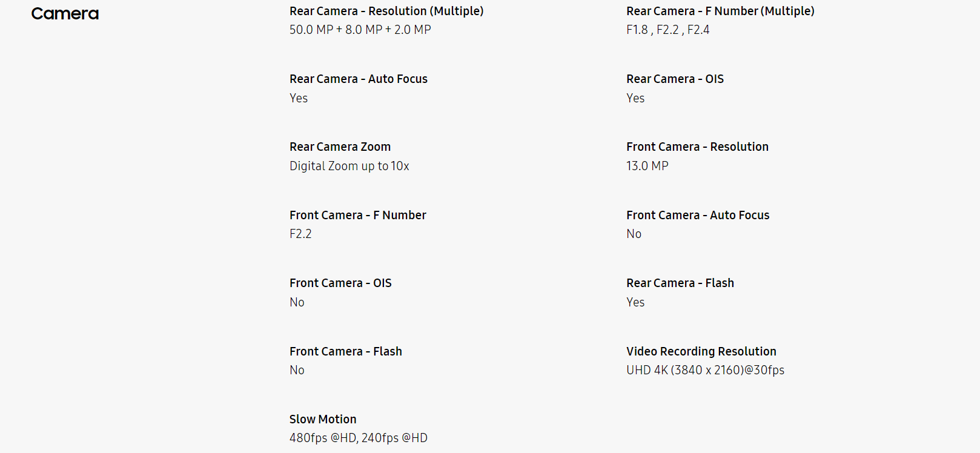The image size is (980, 453).
Task: Click the Slow Motion label
Action: click(323, 419)
